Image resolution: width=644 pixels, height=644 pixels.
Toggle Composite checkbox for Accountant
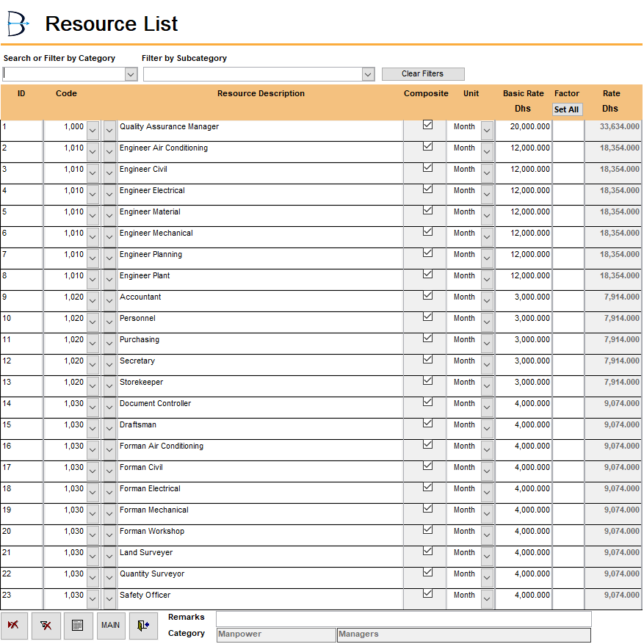pos(427,295)
